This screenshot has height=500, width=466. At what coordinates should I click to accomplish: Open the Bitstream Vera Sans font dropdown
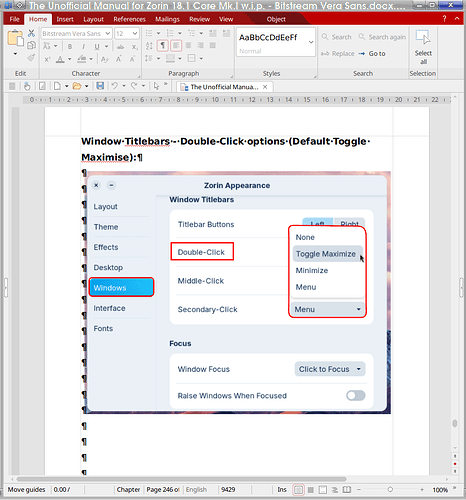76,34
